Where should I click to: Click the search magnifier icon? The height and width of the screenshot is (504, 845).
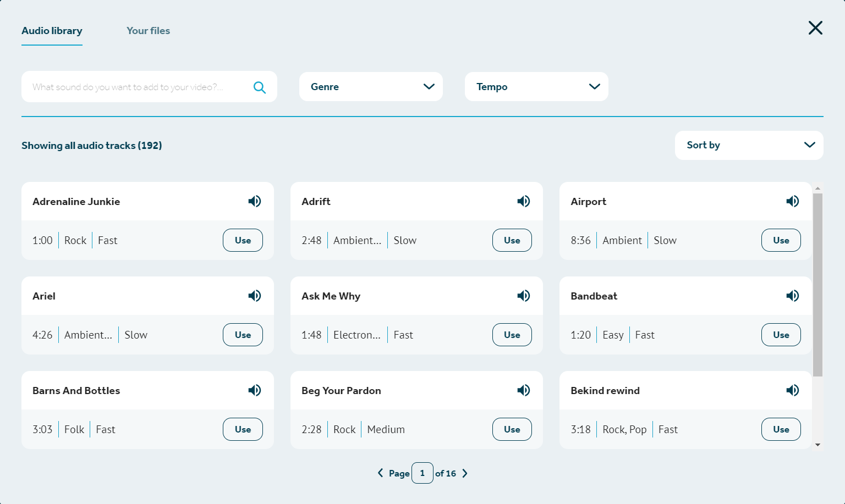click(260, 87)
